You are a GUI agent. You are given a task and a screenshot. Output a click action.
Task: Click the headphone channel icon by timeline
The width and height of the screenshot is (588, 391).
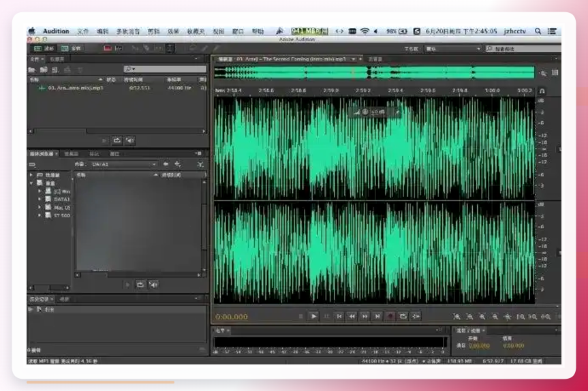pos(542,91)
